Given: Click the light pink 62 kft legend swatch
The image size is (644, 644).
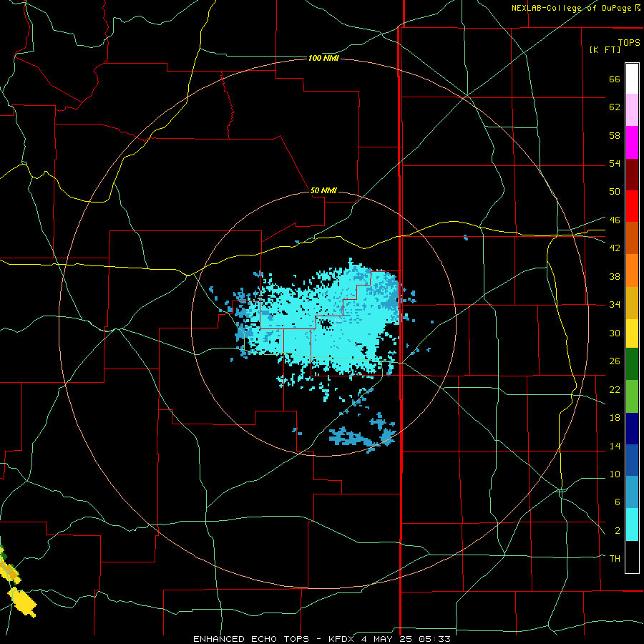Looking at the screenshot, I should (632, 110).
